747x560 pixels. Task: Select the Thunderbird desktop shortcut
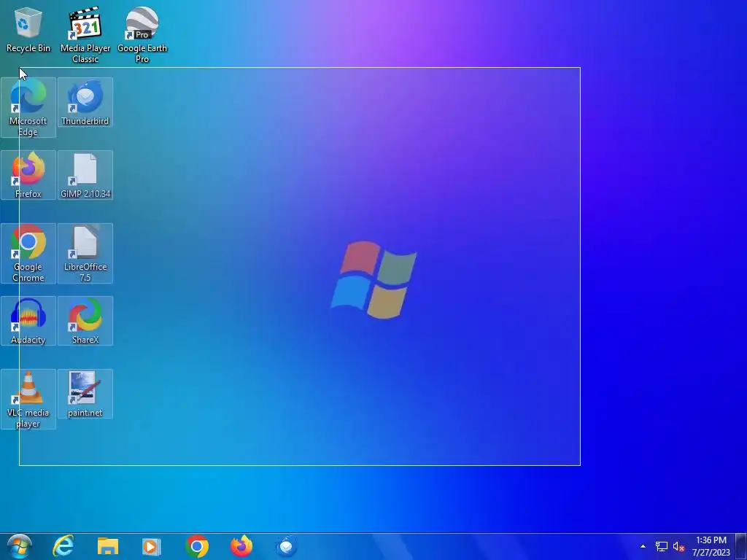[85, 102]
